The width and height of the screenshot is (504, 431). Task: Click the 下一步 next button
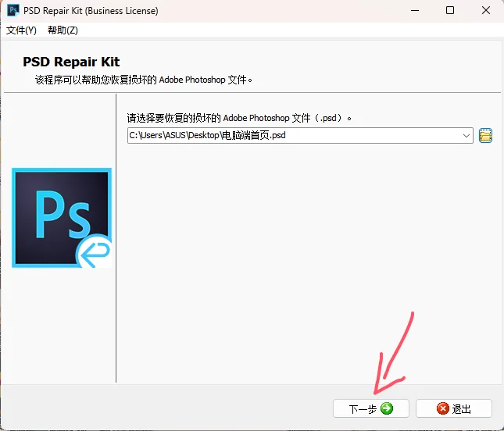coord(371,408)
